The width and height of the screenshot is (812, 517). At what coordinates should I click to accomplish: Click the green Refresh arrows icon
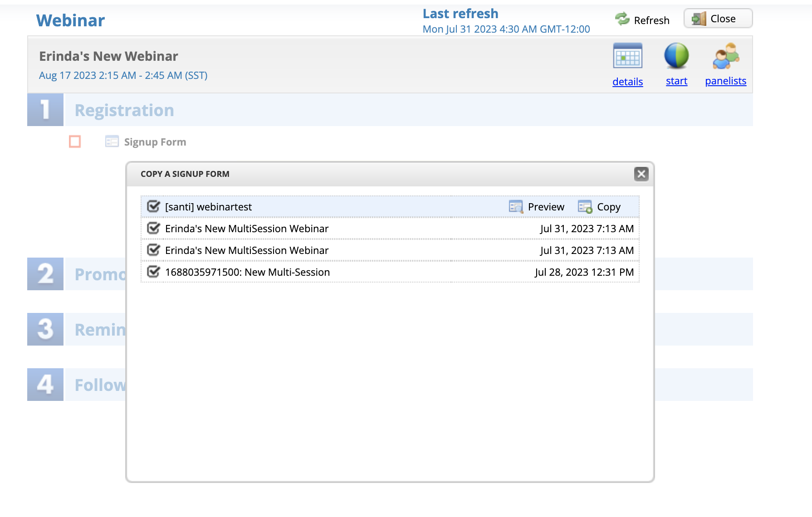[x=622, y=19]
